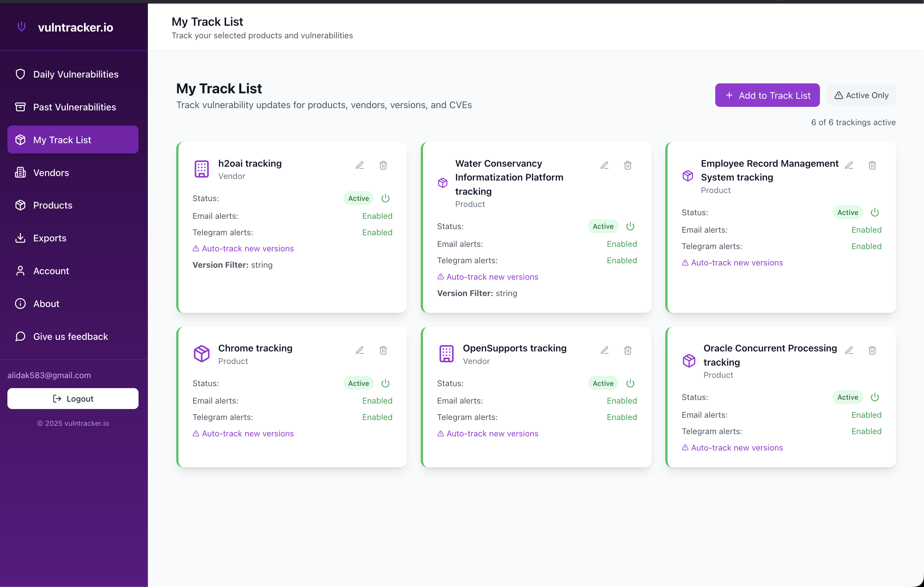The width and height of the screenshot is (924, 587).
Task: Delete the Employee Record Management System tracking
Action: click(872, 165)
